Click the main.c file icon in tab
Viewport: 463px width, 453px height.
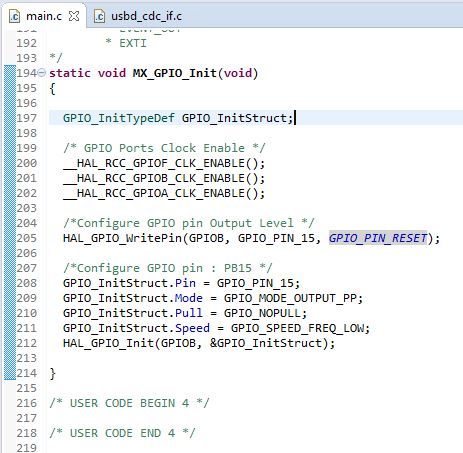14,16
